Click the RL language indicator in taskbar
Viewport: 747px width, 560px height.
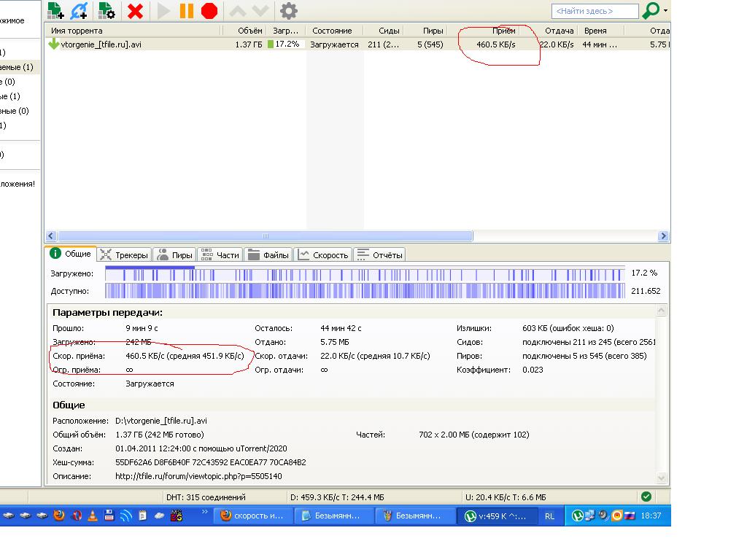(x=549, y=516)
